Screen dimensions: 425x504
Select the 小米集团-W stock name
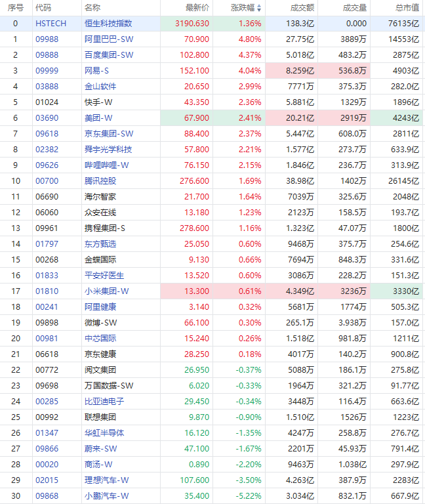point(107,291)
